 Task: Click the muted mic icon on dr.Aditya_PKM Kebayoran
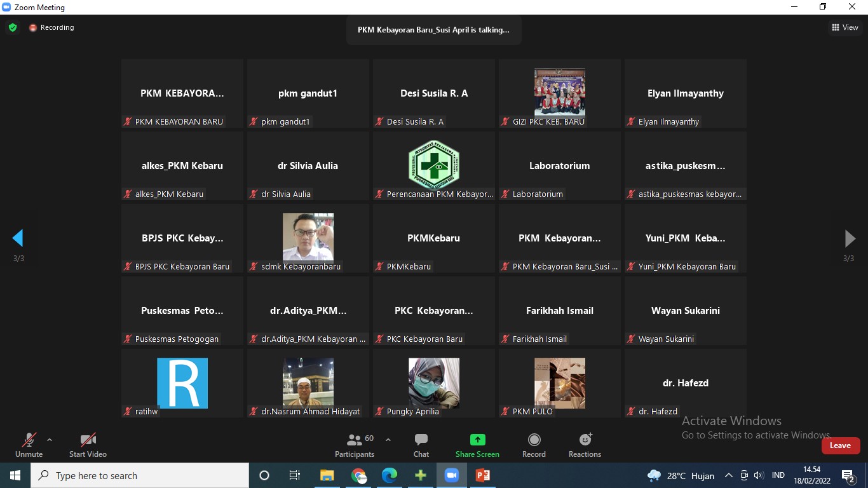click(x=254, y=339)
